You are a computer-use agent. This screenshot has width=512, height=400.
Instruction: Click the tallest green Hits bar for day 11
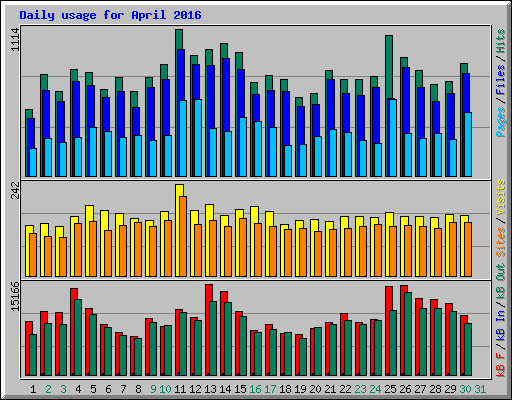[179, 39]
